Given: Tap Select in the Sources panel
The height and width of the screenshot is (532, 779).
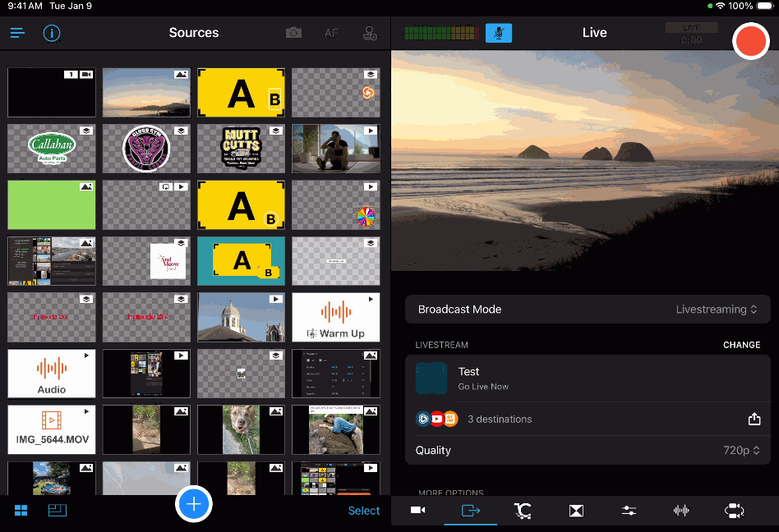Looking at the screenshot, I should click(x=364, y=511).
